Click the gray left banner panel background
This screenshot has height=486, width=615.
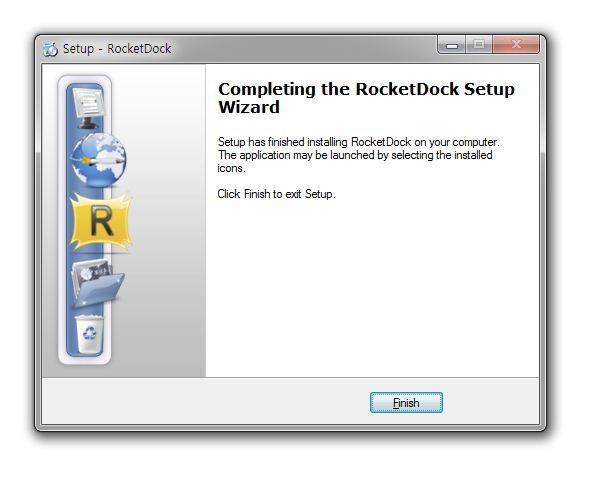coord(165,235)
